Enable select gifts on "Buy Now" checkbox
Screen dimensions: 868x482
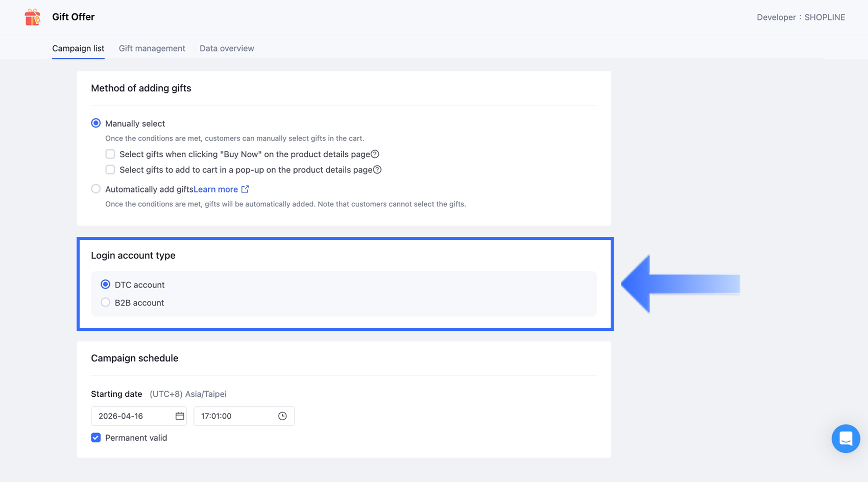tap(110, 154)
